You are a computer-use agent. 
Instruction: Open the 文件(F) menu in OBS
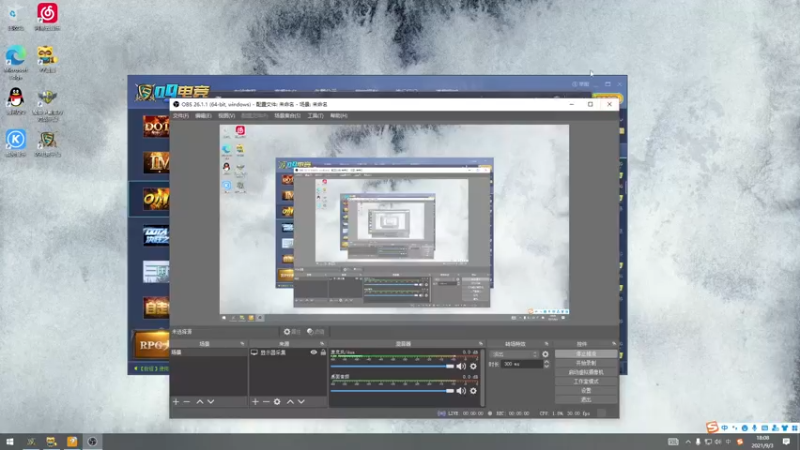(x=180, y=116)
